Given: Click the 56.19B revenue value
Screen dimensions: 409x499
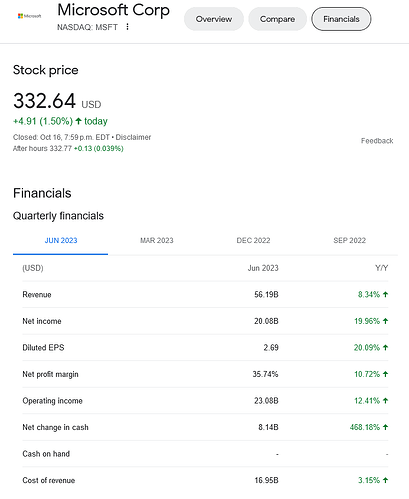Looking at the screenshot, I should coord(266,295).
